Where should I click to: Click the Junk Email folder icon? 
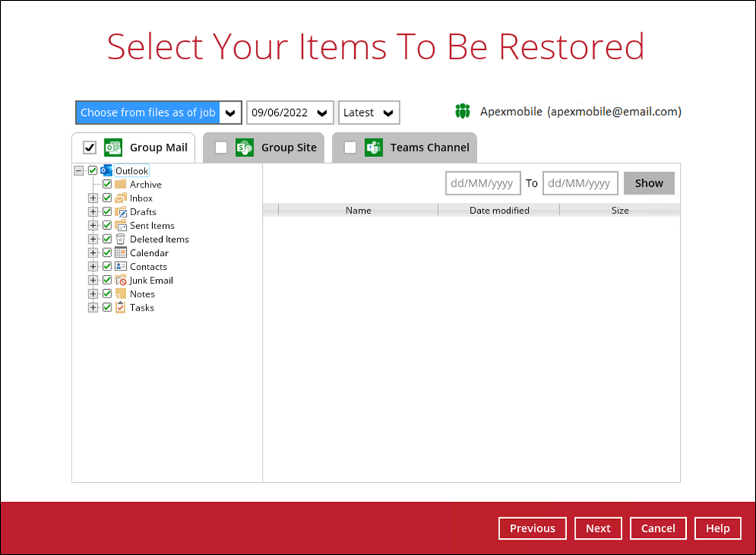coord(121,281)
